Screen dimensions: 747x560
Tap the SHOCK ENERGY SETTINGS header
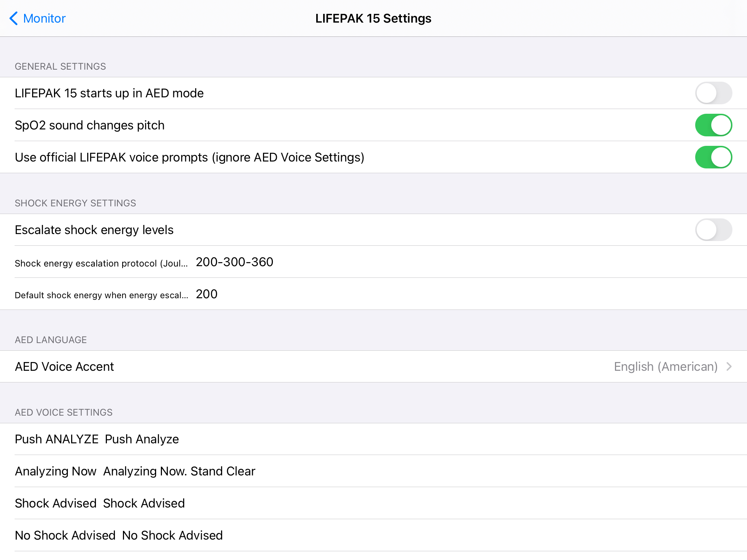pyautogui.click(x=75, y=203)
